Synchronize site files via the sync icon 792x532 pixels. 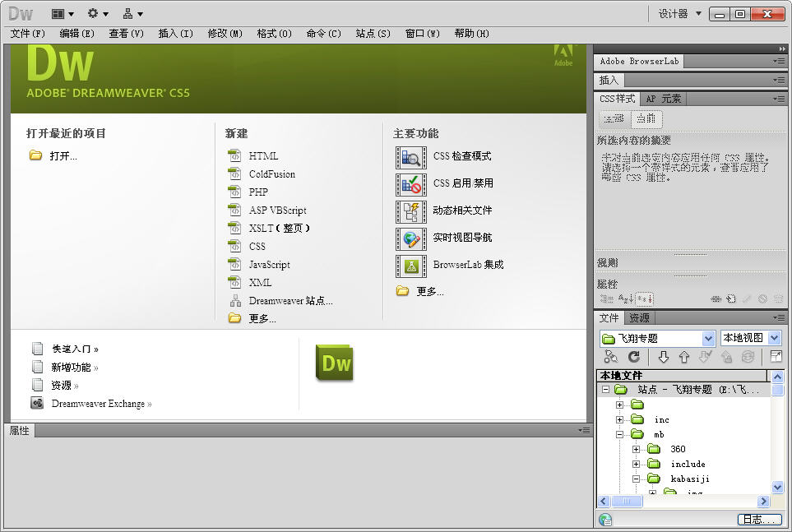pos(748,357)
